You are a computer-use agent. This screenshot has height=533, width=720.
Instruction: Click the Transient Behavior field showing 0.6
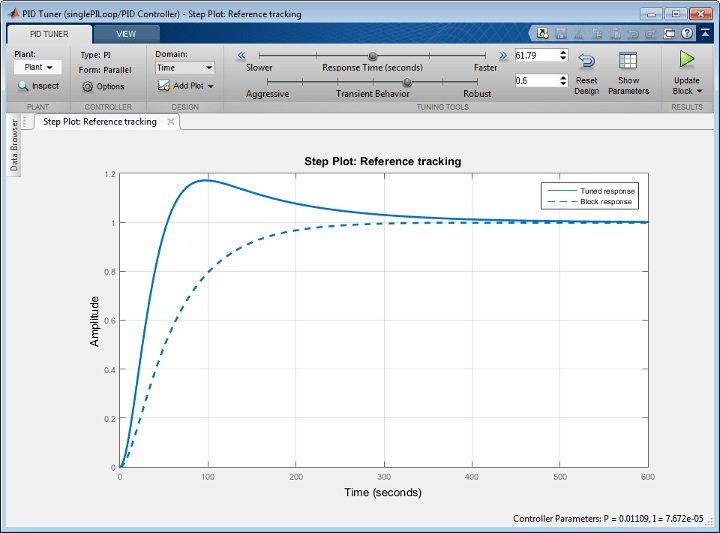[x=537, y=81]
